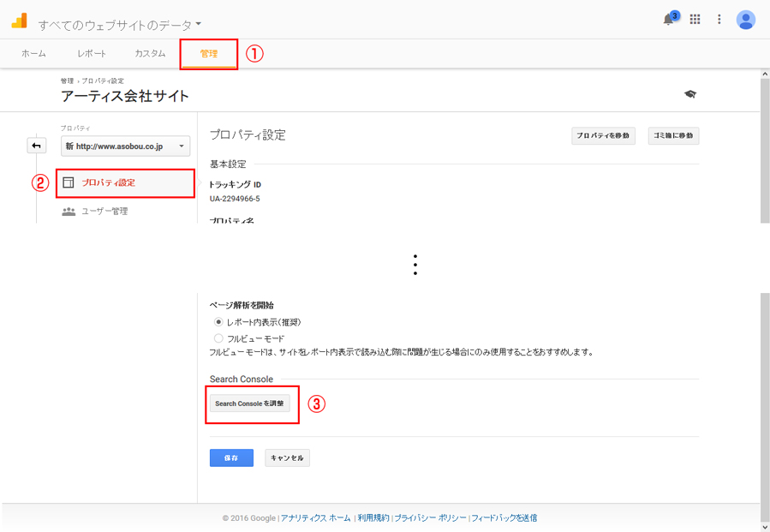The image size is (770, 532).
Task: Open the user account avatar
Action: click(x=745, y=20)
